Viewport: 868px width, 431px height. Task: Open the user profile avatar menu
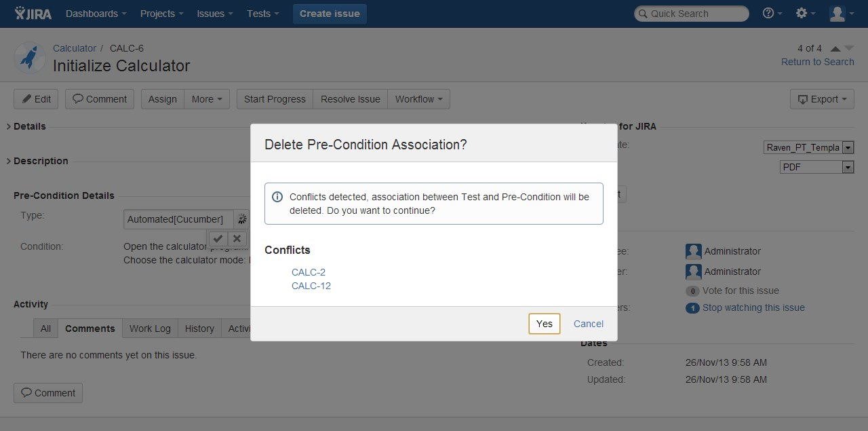tap(842, 14)
